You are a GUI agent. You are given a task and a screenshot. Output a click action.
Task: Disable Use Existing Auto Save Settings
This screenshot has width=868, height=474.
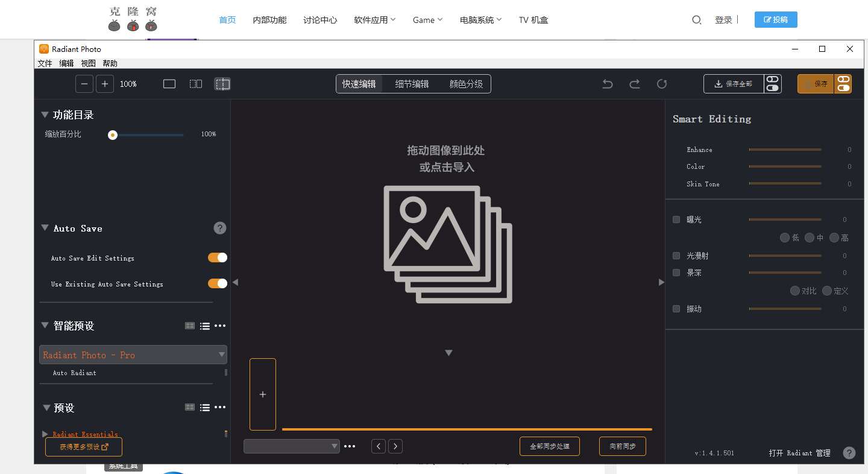tap(218, 283)
